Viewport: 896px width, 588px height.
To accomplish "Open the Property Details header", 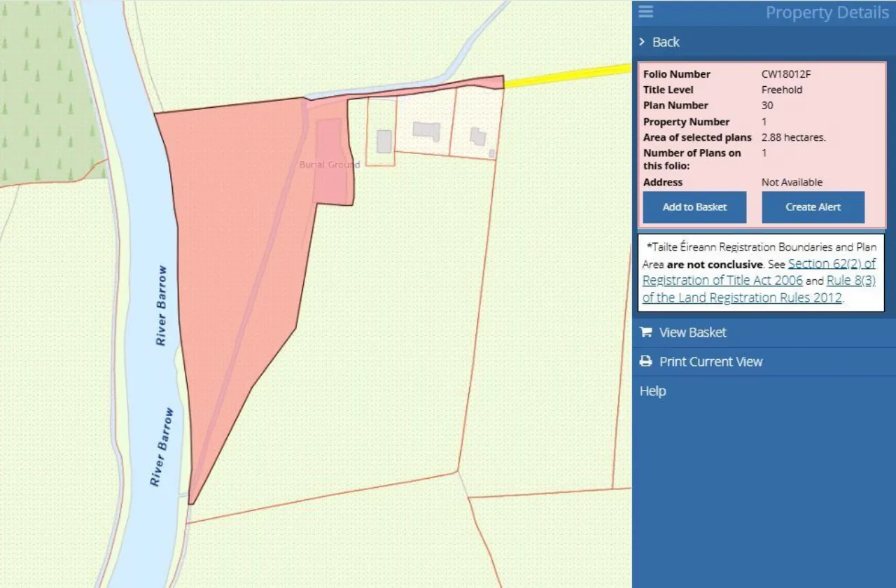I will (x=827, y=12).
